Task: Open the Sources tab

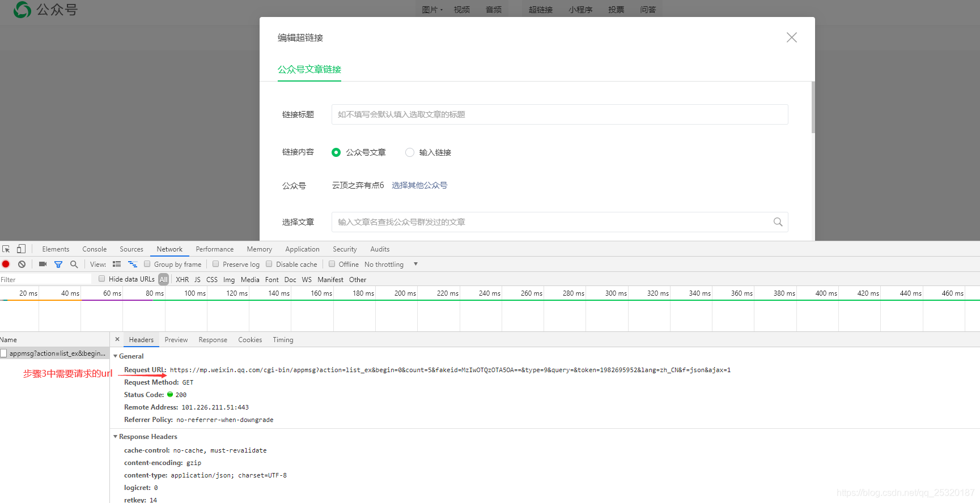Action: (x=131, y=249)
